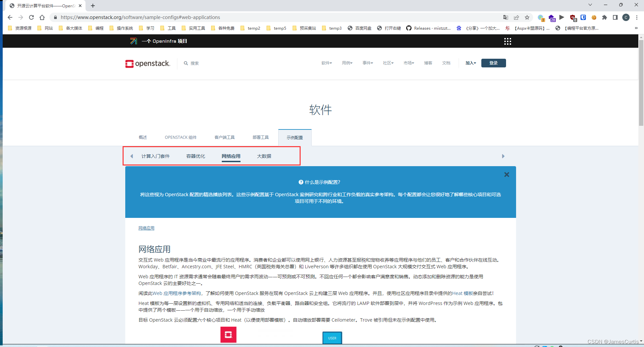The image size is (644, 347).
Task: Slide sample config list left arrow
Action: (132, 156)
